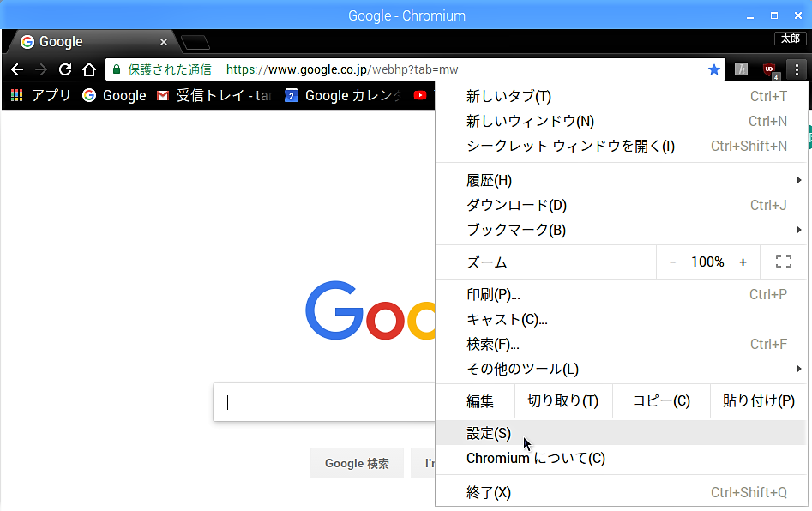Reload the current page
The image size is (812, 511).
tap(64, 69)
